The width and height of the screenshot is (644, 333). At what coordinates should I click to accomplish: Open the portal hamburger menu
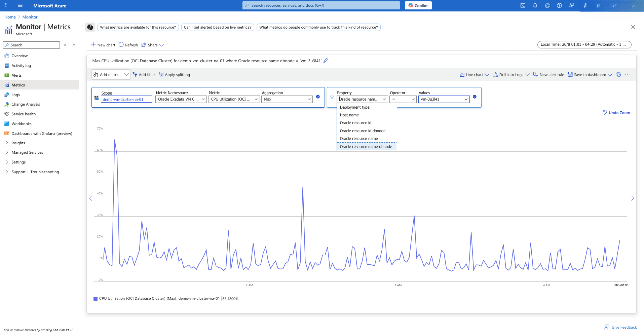tap(20, 5)
